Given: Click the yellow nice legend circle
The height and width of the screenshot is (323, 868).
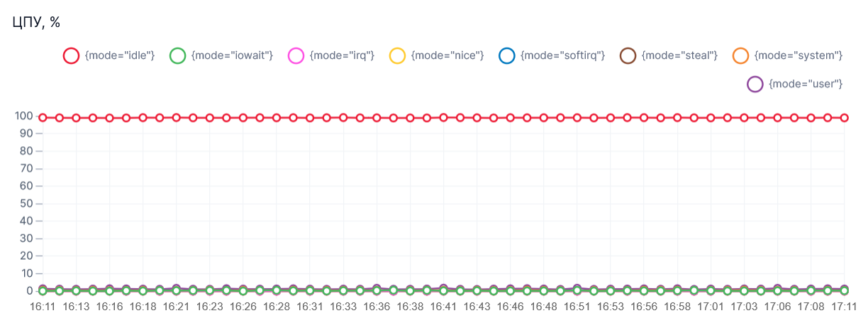Looking at the screenshot, I should pos(397,55).
